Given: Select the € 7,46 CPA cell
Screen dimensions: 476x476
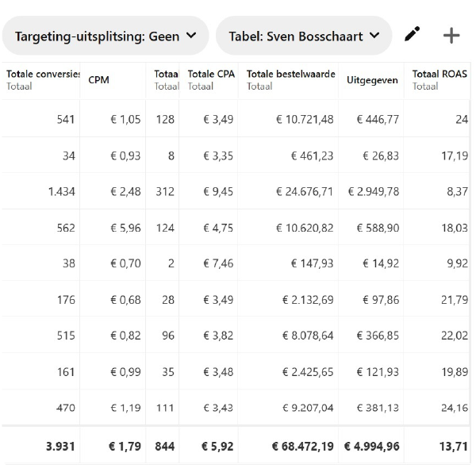Looking at the screenshot, I should click(x=218, y=263).
